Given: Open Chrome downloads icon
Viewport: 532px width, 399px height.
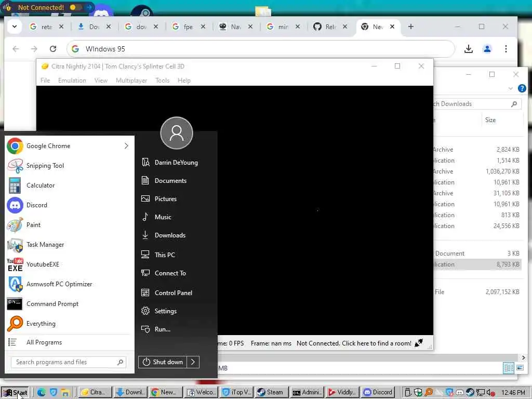Looking at the screenshot, I should click(468, 49).
